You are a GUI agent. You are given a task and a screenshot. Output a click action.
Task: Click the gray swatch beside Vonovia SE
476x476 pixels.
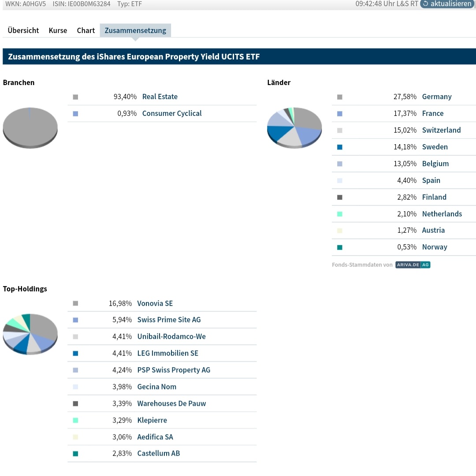pos(76,303)
